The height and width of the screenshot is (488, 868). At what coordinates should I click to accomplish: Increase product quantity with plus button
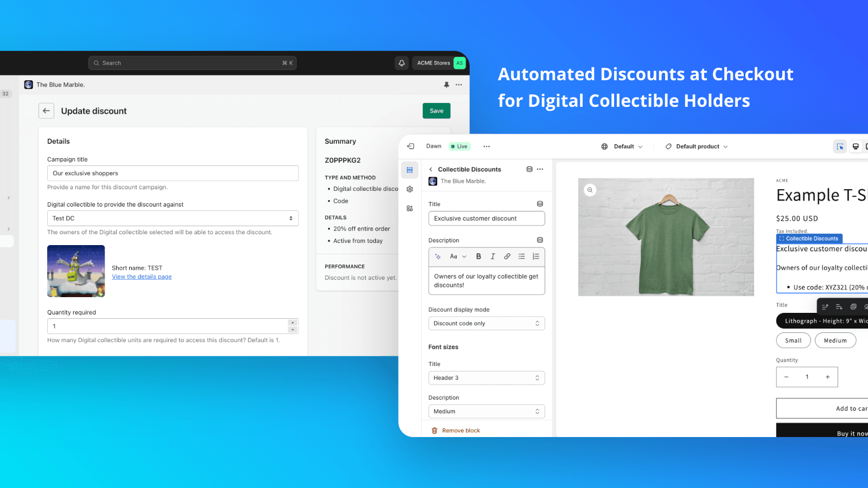(x=827, y=377)
